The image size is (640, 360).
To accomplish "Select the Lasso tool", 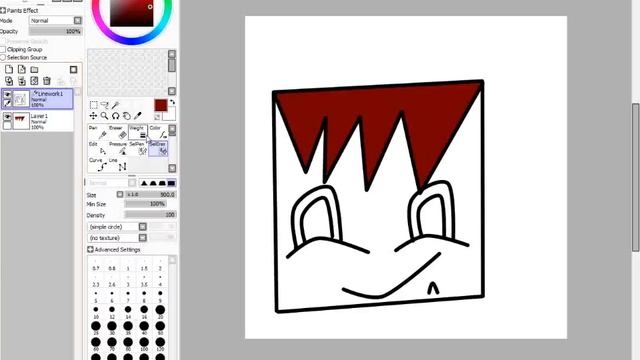I will coord(104,105).
